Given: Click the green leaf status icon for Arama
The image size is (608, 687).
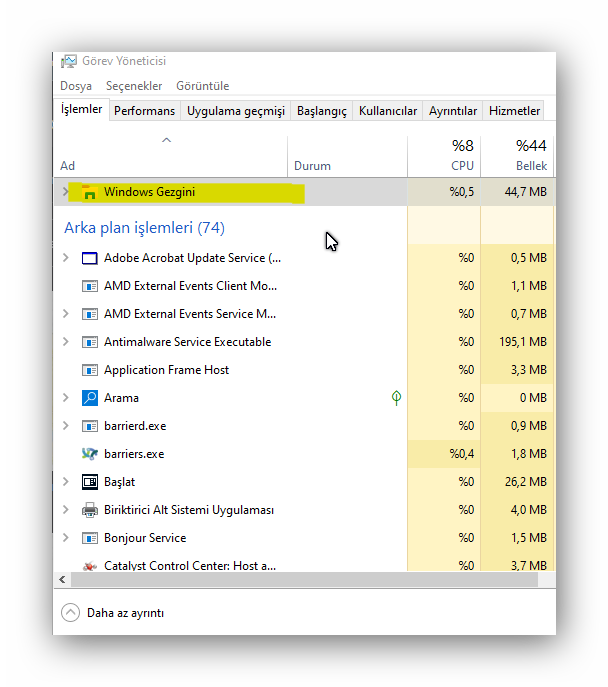Looking at the screenshot, I should (x=396, y=398).
